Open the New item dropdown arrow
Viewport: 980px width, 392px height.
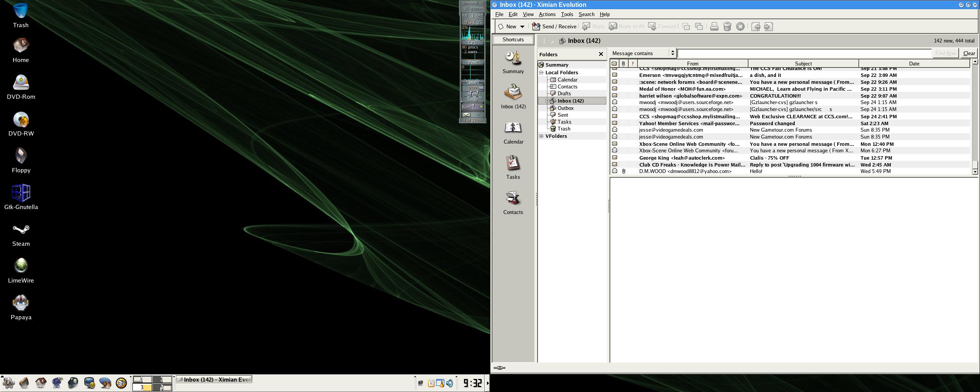pyautogui.click(x=522, y=26)
